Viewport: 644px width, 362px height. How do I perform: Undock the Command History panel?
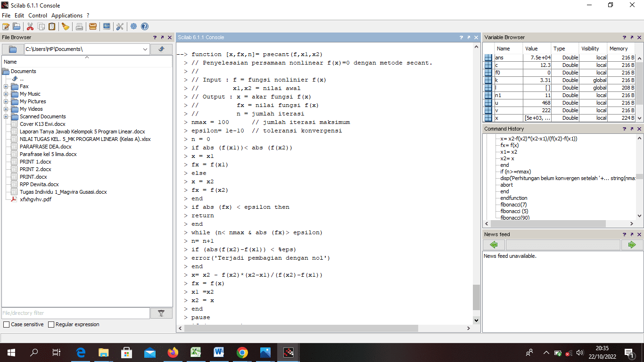click(632, 129)
